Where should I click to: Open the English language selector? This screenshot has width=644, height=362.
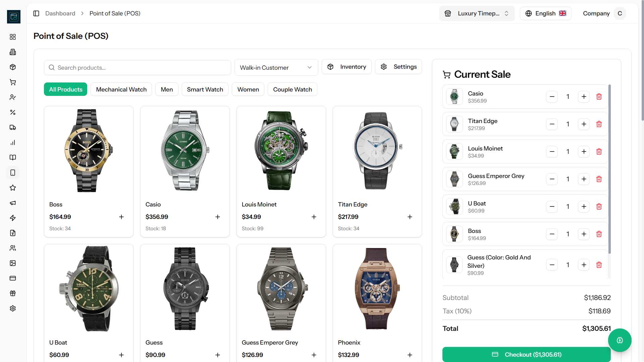[x=545, y=13]
